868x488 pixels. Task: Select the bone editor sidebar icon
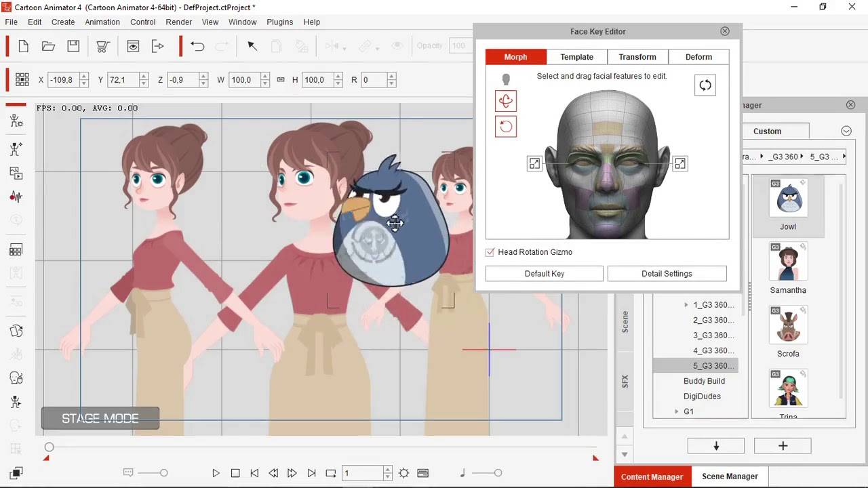pyautogui.click(x=16, y=149)
